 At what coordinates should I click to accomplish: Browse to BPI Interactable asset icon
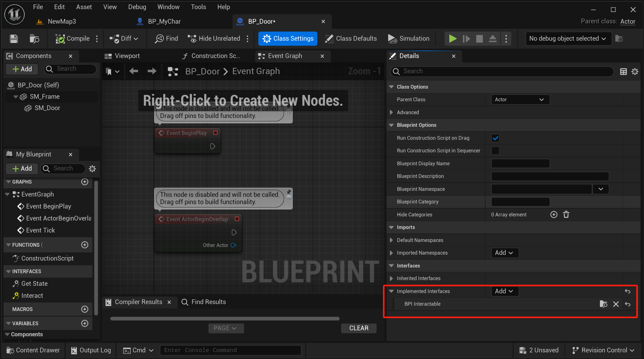(603, 304)
